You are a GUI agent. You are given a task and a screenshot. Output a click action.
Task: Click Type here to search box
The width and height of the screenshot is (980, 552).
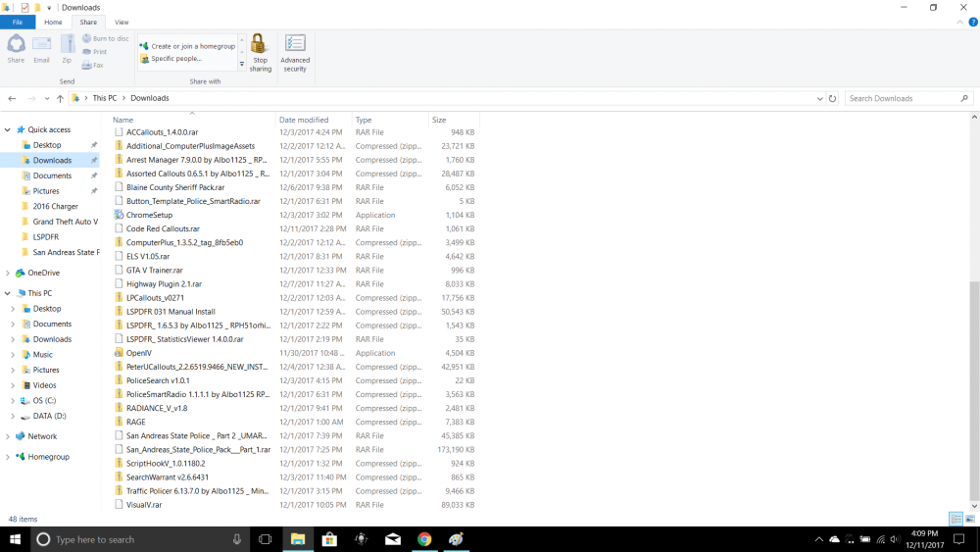coord(140,539)
